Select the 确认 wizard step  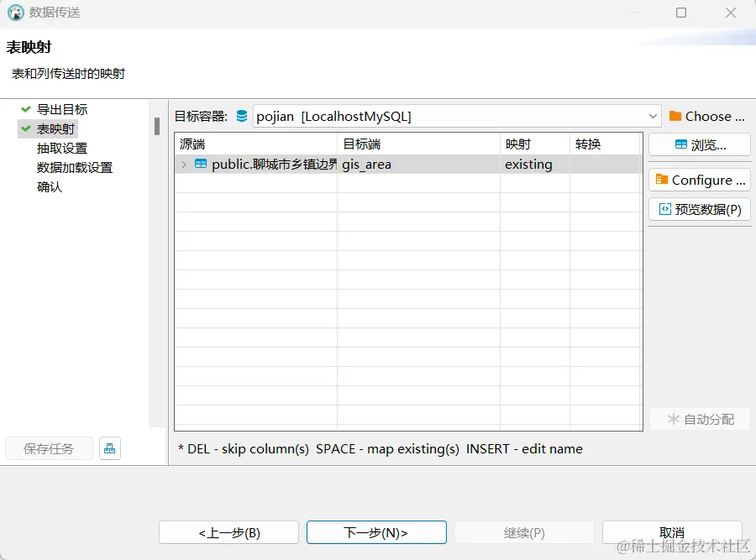(50, 186)
